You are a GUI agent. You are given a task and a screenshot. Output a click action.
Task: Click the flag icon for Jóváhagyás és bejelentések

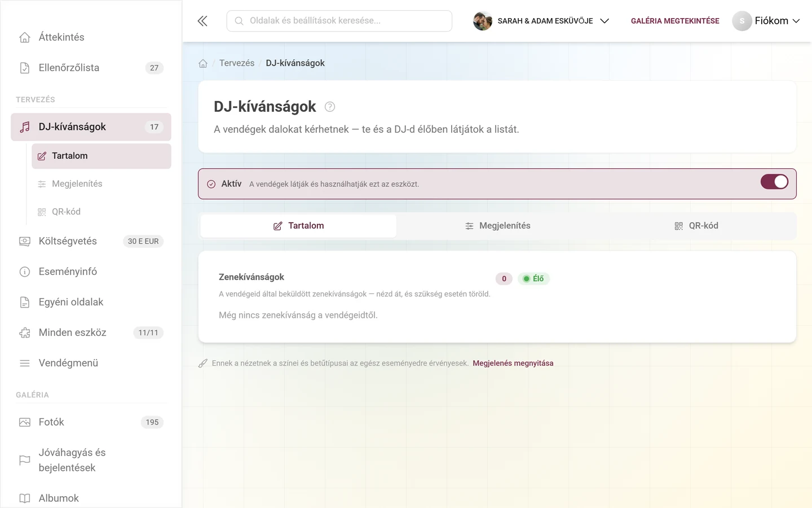coord(25,460)
